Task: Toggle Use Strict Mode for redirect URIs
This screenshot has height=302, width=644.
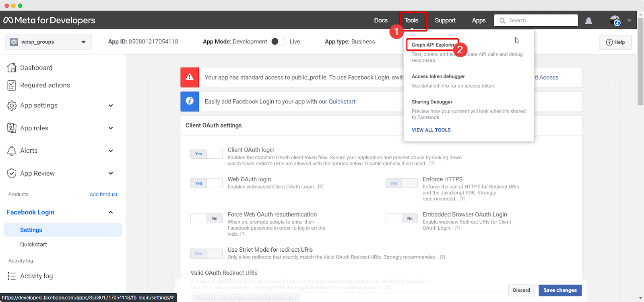Action: pos(206,253)
